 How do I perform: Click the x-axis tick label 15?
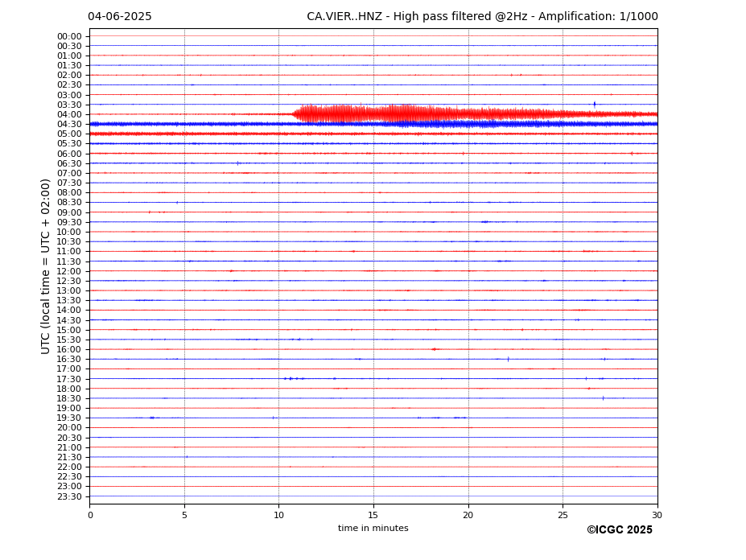pyautogui.click(x=373, y=515)
